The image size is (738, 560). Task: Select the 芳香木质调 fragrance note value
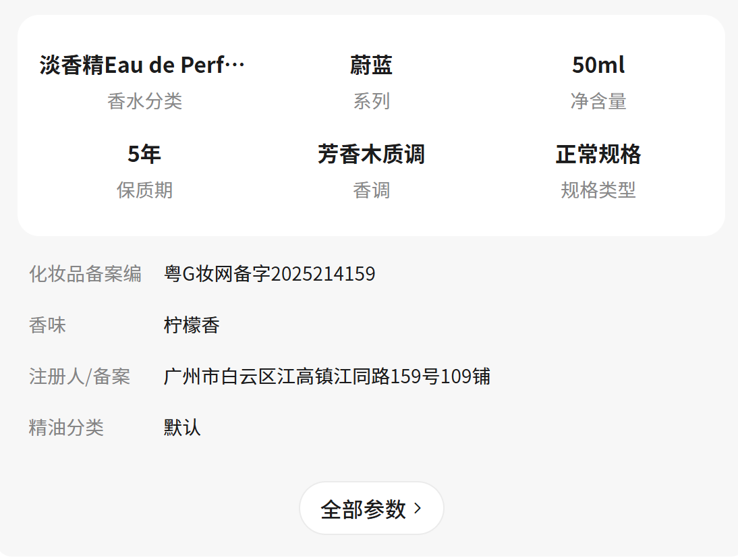[371, 155]
